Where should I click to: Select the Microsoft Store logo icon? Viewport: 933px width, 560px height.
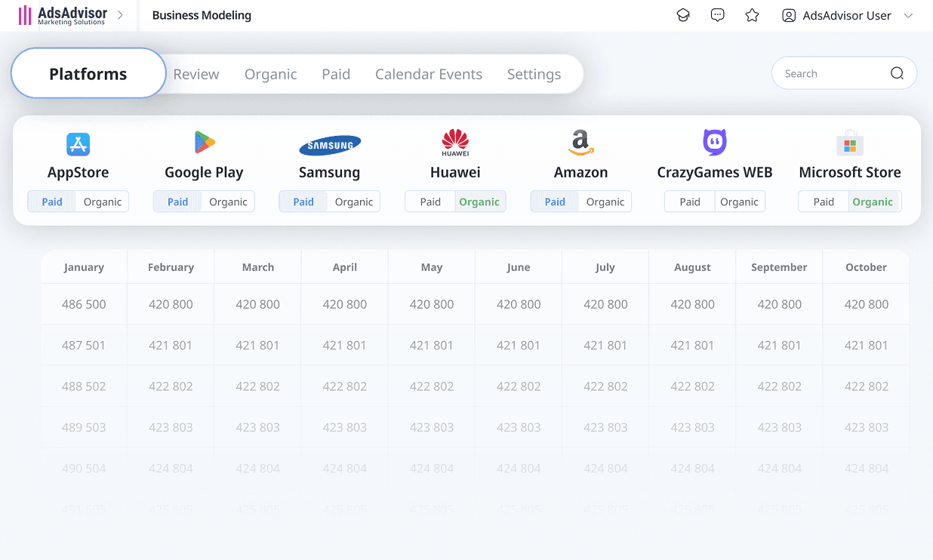click(x=850, y=143)
